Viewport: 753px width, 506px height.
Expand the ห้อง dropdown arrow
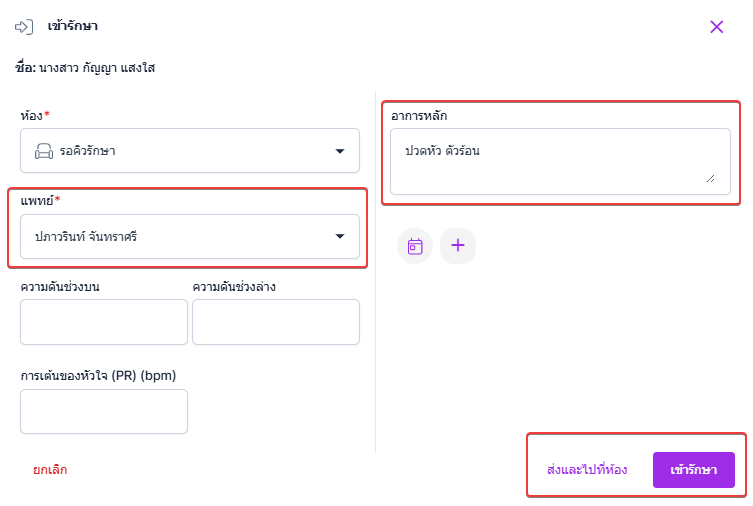point(339,152)
